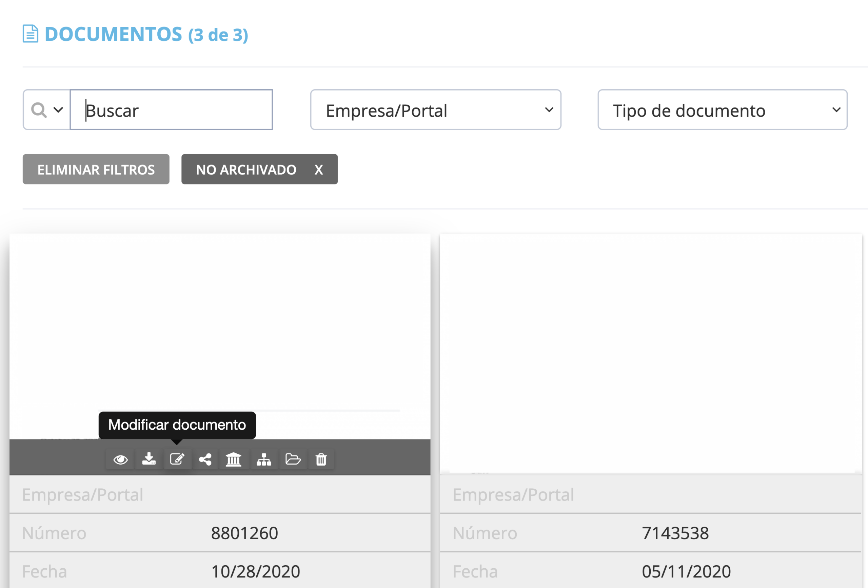
Task: Download document 8801260 via download icon
Action: 149,459
